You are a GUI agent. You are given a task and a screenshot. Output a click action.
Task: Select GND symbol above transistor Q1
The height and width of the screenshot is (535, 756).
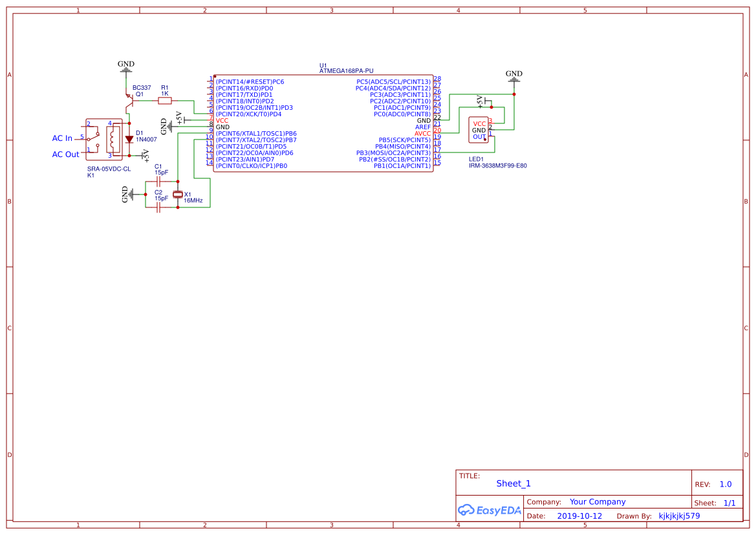pos(125,67)
